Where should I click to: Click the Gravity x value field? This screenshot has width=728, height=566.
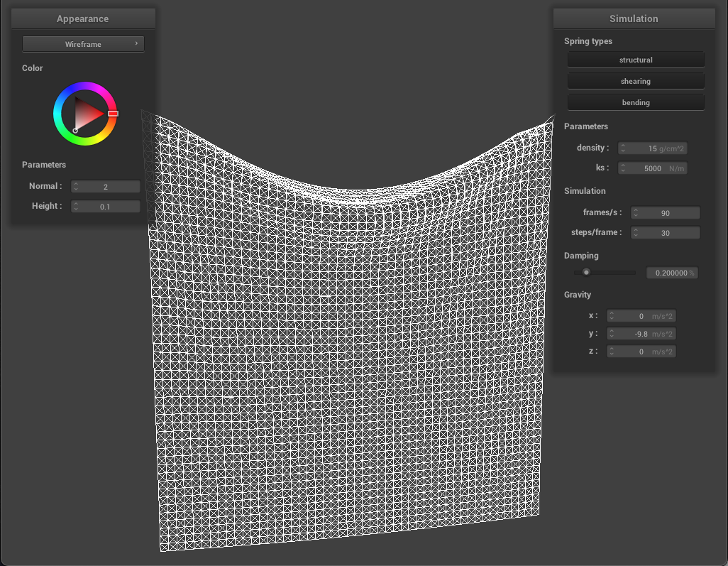click(x=641, y=316)
